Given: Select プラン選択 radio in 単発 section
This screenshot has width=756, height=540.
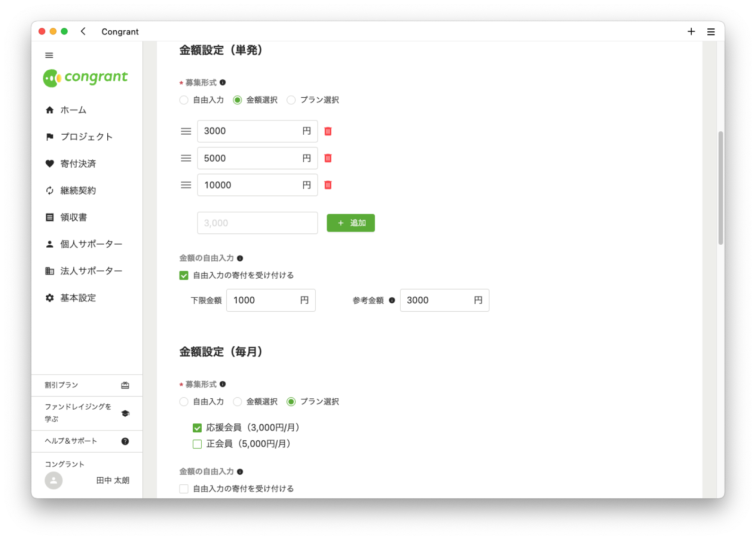Looking at the screenshot, I should click(x=291, y=100).
